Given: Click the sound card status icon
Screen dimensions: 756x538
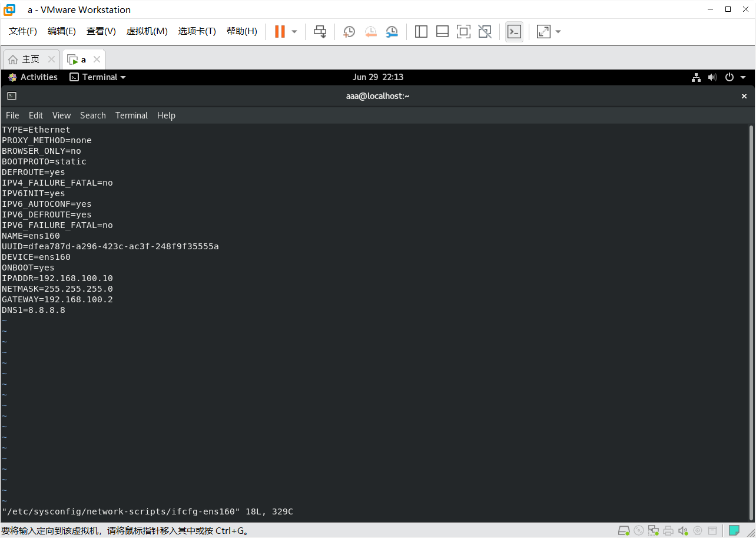Looking at the screenshot, I should [683, 531].
